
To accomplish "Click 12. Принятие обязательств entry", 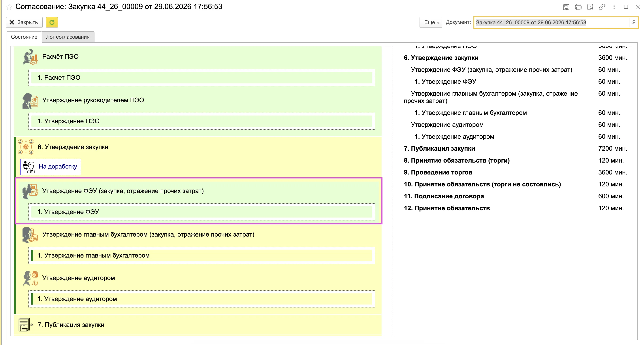I will coord(447,208).
